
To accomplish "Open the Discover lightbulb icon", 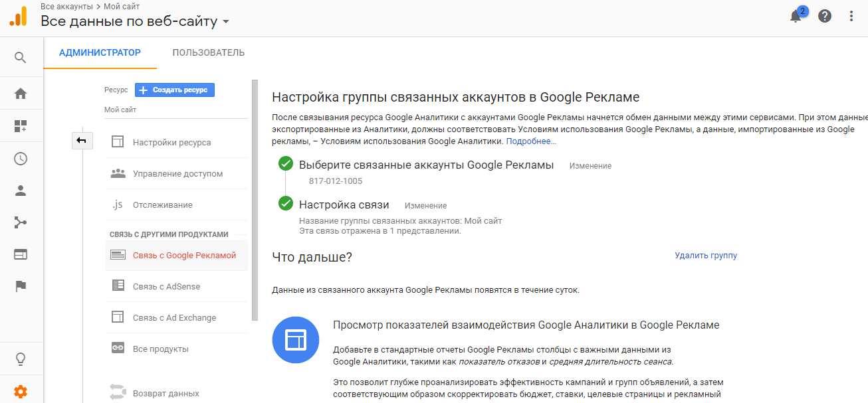I will pyautogui.click(x=21, y=359).
